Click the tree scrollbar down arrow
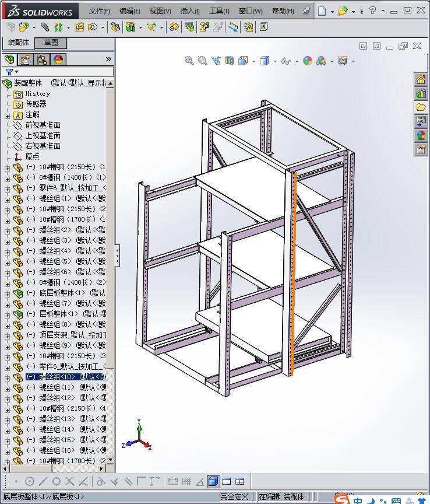The width and height of the screenshot is (430, 504). (111, 460)
